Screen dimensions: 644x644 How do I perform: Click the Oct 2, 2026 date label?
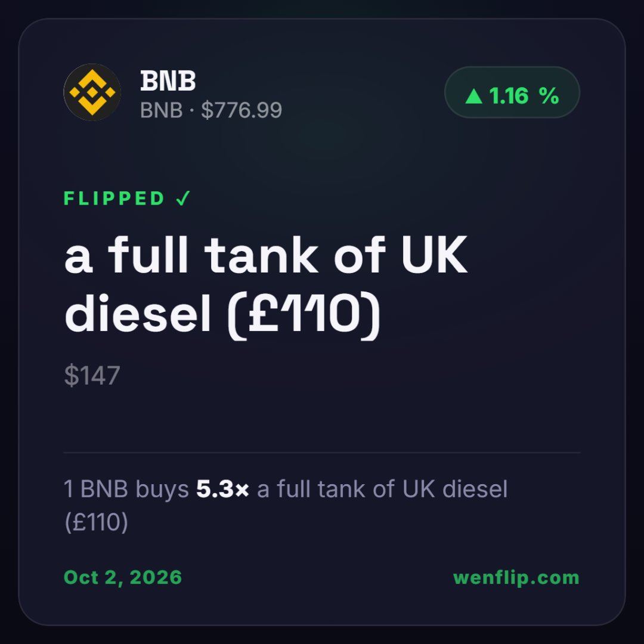tap(123, 577)
